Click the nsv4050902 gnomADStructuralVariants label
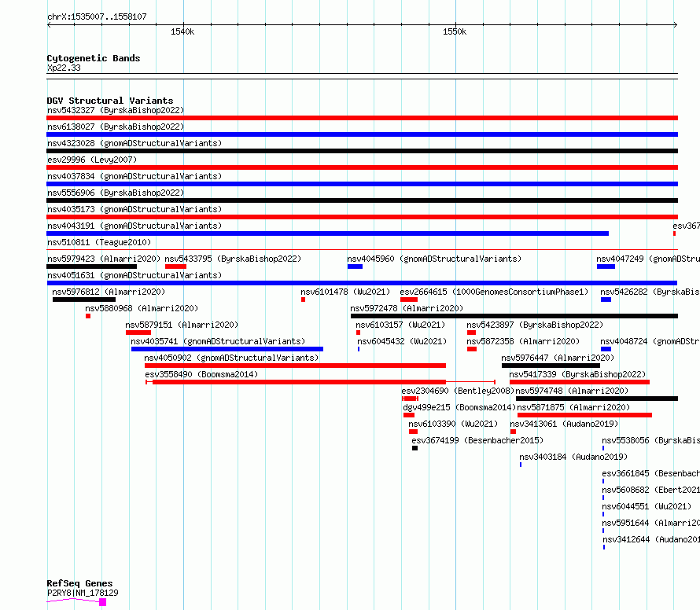Viewport: 700px width, 610px height. 231,358
